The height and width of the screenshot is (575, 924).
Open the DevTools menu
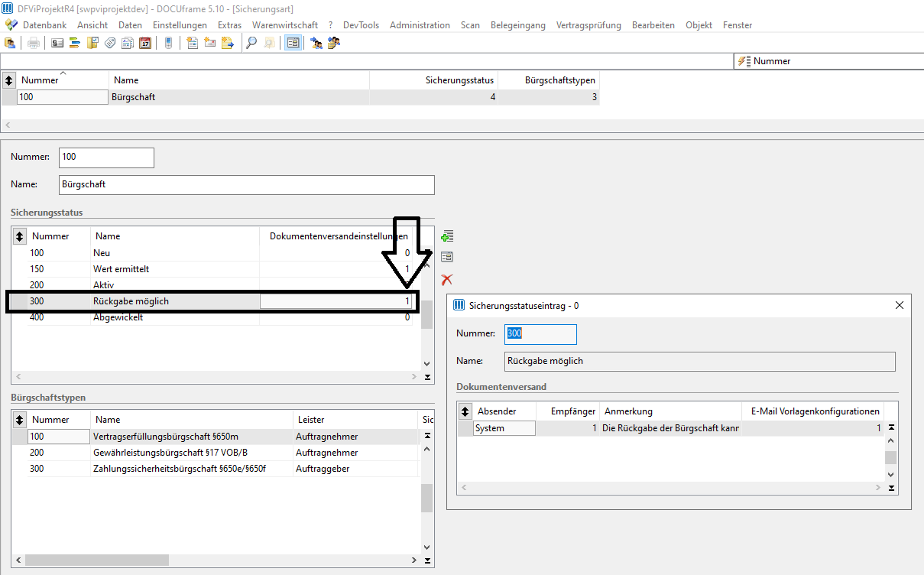361,25
